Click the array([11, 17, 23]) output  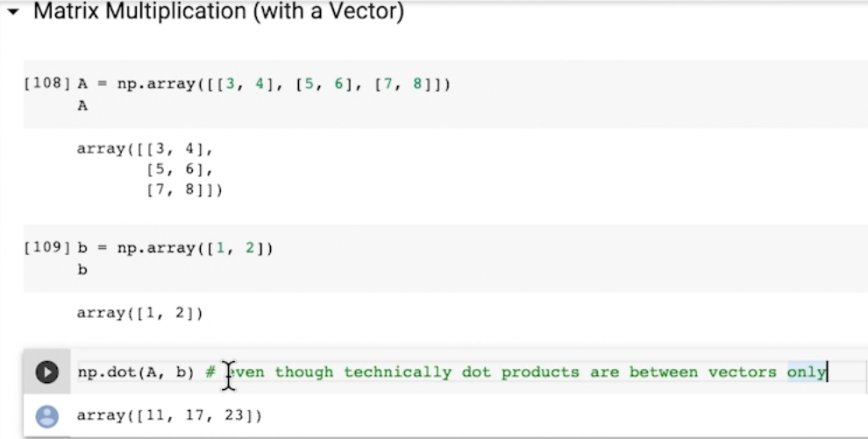click(169, 415)
